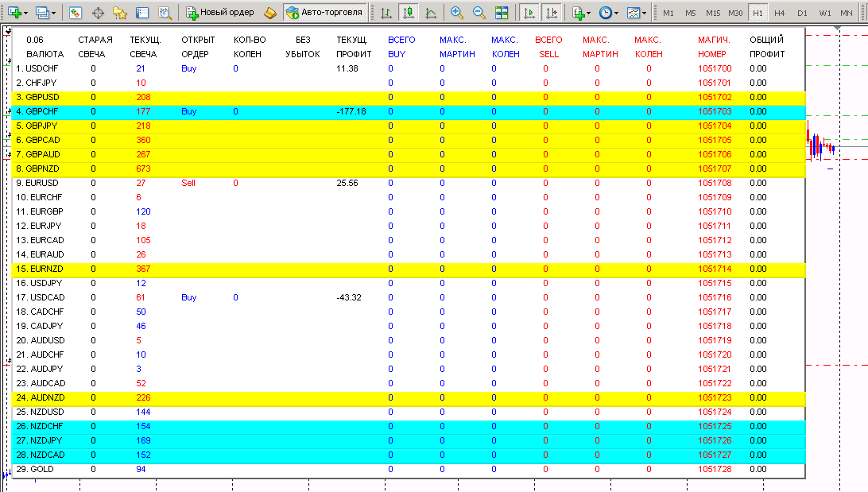Show the Navigator folder-star icon

[x=120, y=13]
